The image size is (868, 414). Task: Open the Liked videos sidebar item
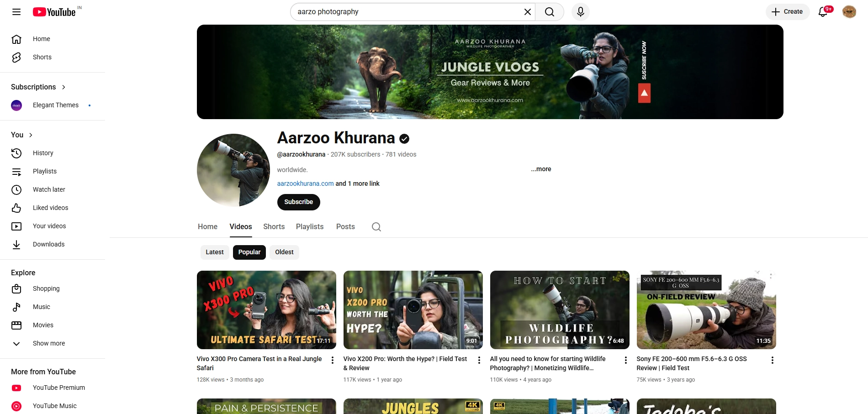click(50, 208)
